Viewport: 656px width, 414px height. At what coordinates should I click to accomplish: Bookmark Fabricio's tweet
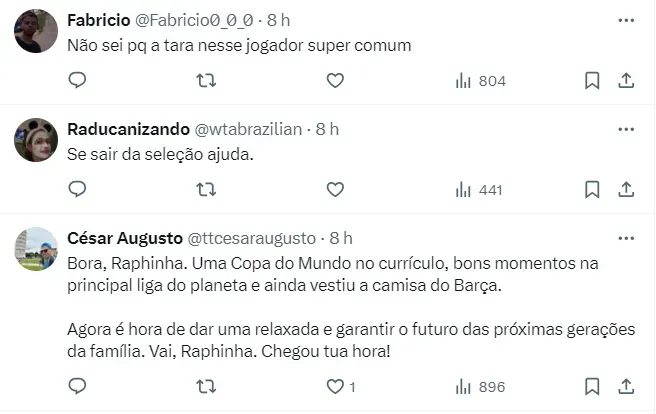tap(591, 81)
